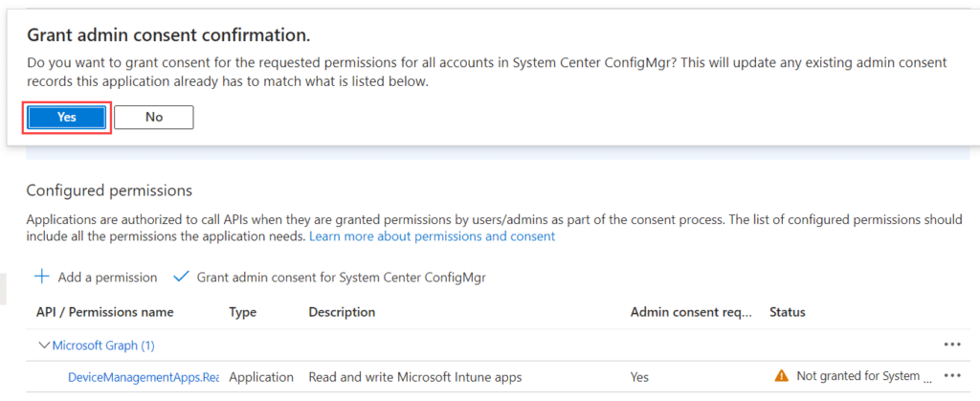The width and height of the screenshot is (980, 401).
Task: Open the DeviceManagementApps permission link
Action: (x=144, y=377)
